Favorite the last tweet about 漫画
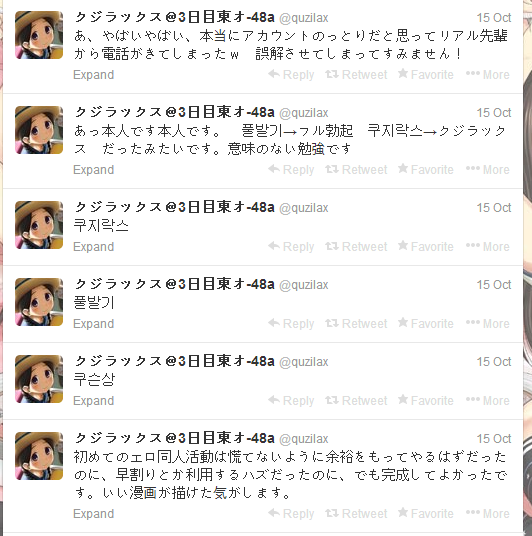Image resolution: width=532 pixels, height=536 pixels. [x=426, y=513]
